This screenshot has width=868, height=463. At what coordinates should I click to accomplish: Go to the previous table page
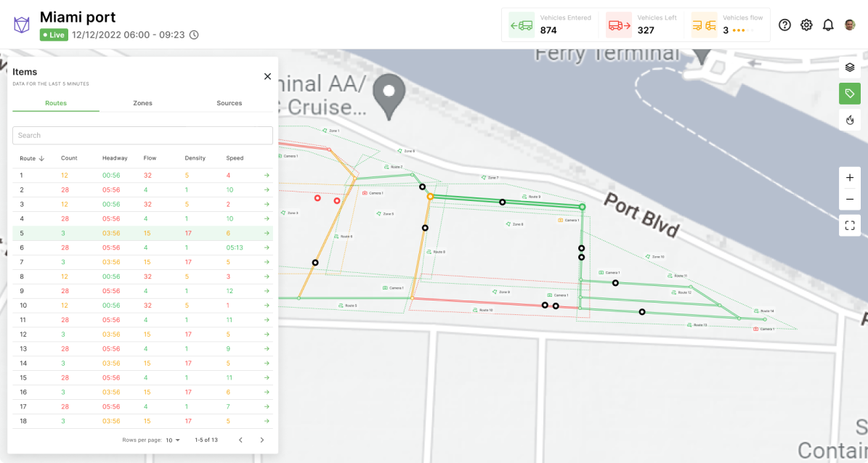click(240, 440)
